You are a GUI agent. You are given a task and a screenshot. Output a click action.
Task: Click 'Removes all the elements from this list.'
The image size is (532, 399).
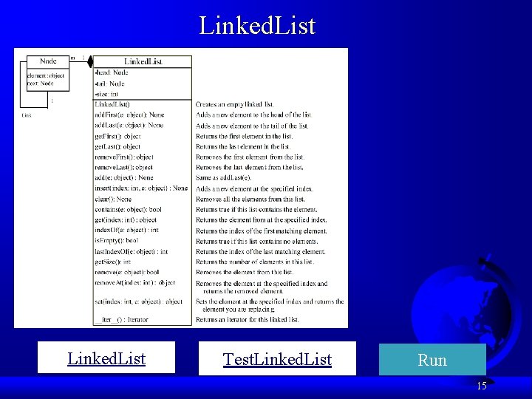250,199
